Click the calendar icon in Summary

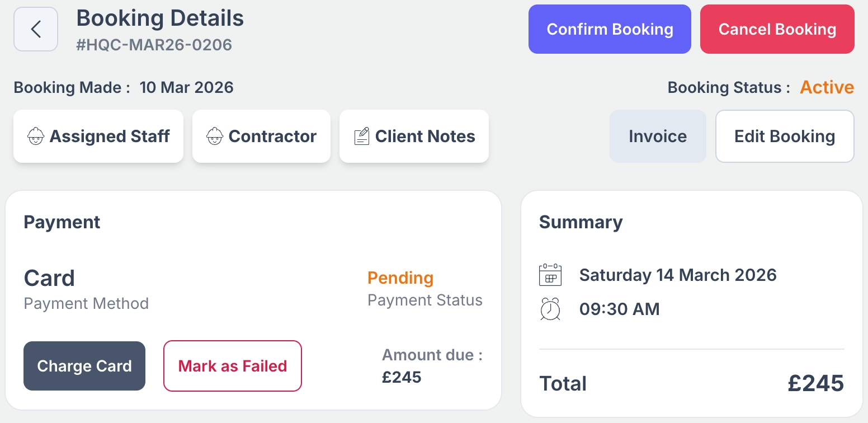[x=550, y=275]
